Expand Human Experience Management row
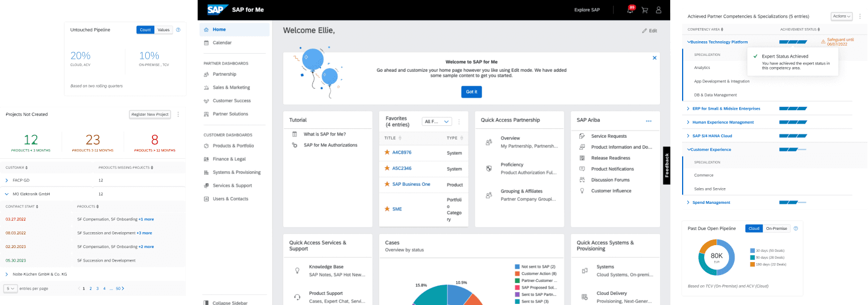The image size is (868, 305). [688, 122]
